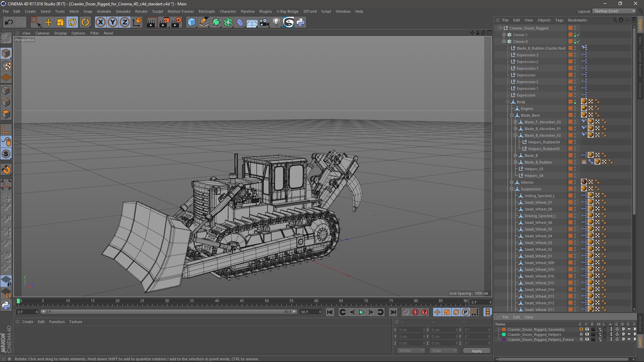
Task: Open the Layout Startup dropdown
Action: click(x=614, y=11)
